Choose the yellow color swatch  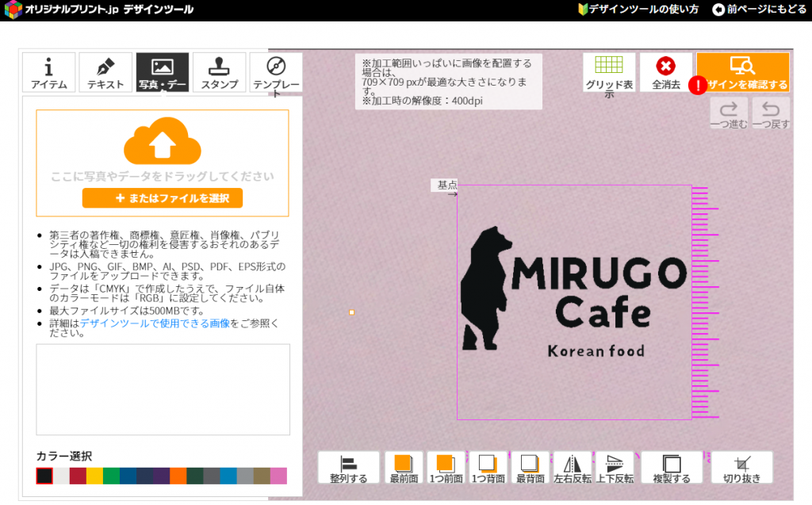pos(94,476)
